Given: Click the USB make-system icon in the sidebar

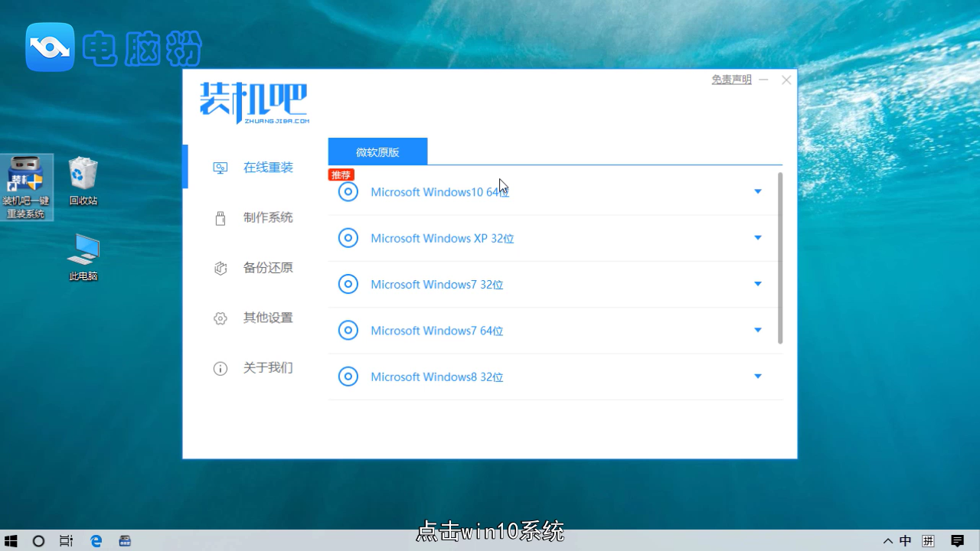Looking at the screenshot, I should click(220, 218).
